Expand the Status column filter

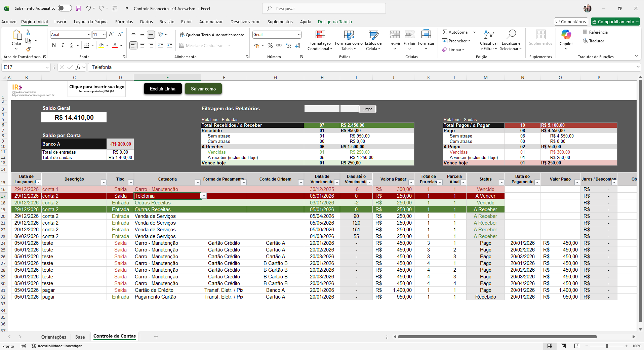(x=501, y=183)
